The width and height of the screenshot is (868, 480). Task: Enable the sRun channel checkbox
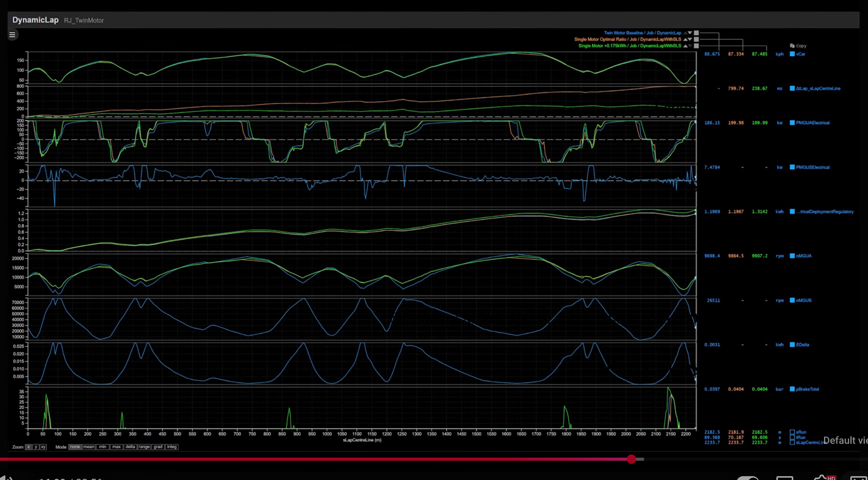(792, 432)
